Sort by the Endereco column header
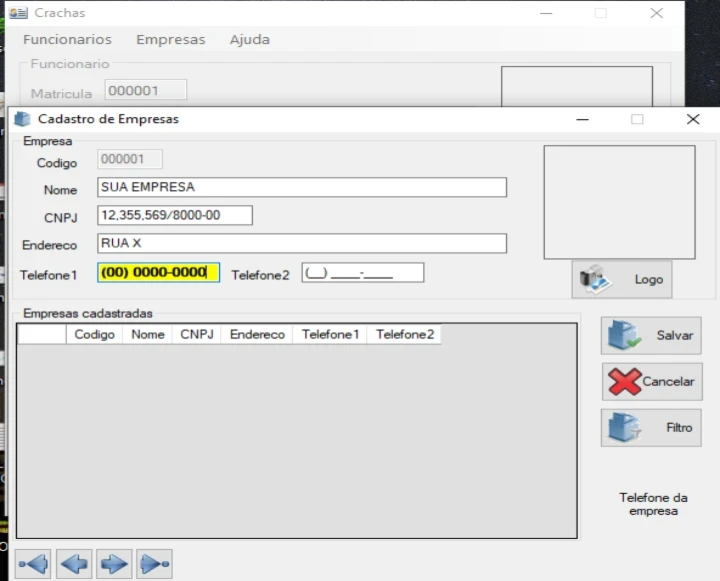Viewport: 720px width, 581px height. 257,335
